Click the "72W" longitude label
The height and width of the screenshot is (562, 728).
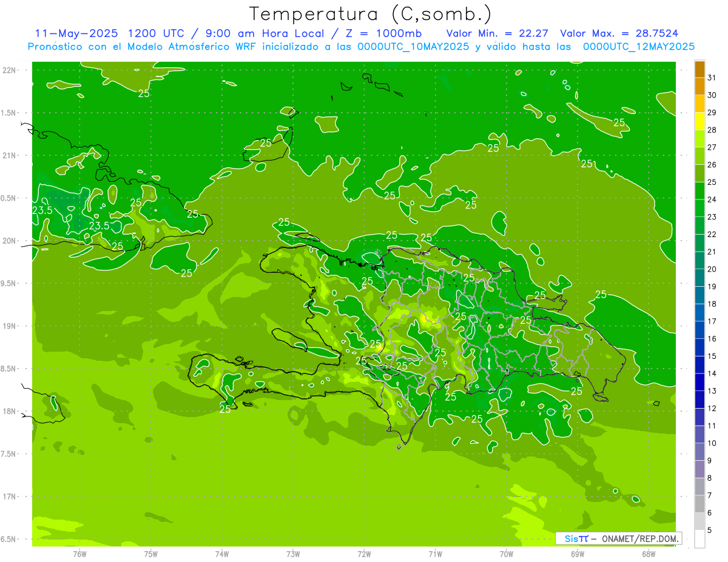coord(364,554)
